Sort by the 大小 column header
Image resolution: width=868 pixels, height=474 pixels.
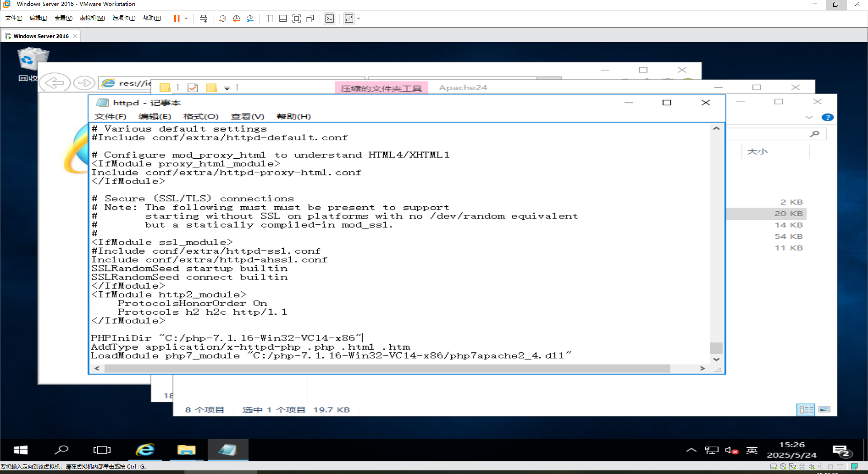[758, 152]
